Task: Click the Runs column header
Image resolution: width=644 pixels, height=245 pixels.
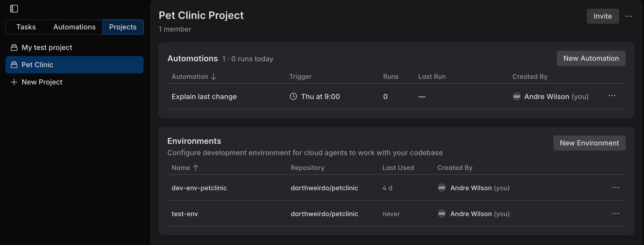Action: (x=391, y=77)
